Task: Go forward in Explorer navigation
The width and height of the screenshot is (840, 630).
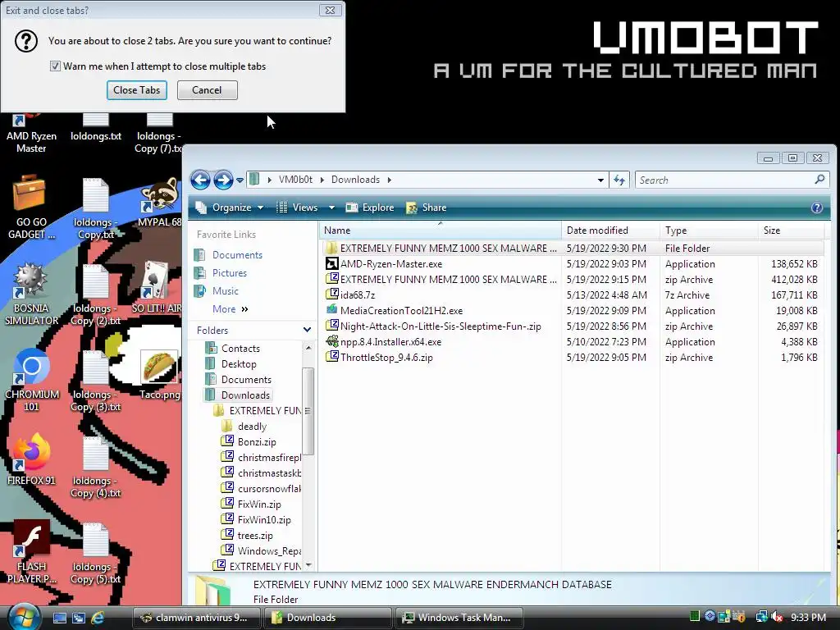Action: [223, 180]
